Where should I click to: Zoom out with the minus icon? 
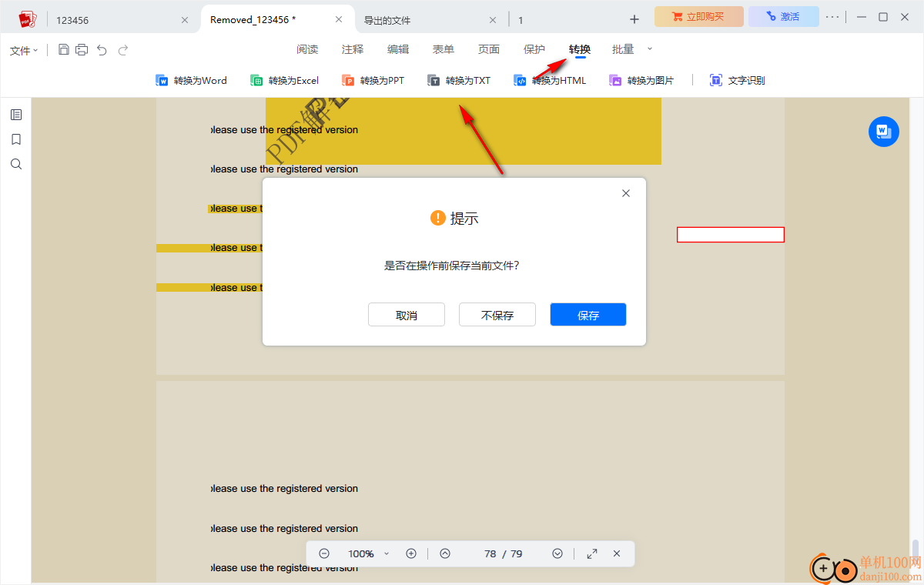[x=324, y=553]
